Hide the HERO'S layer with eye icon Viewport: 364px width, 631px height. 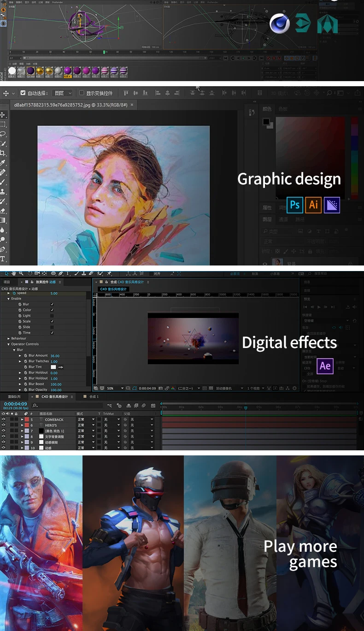coord(3,425)
